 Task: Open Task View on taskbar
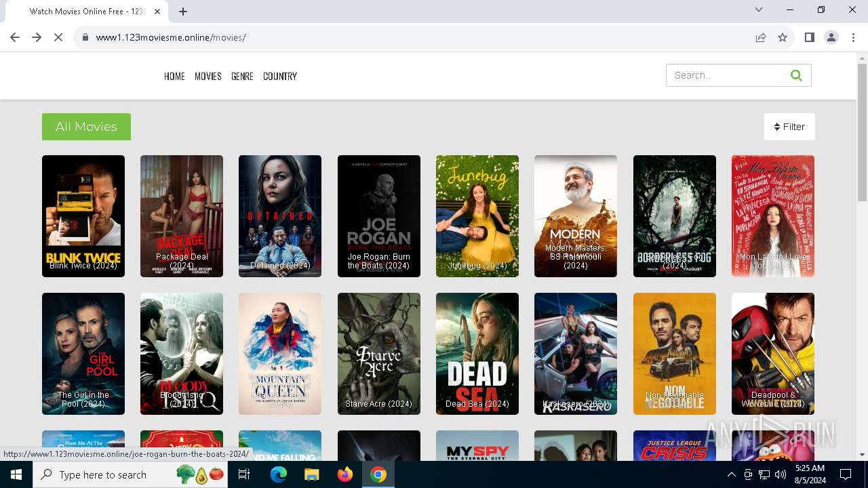tap(245, 474)
